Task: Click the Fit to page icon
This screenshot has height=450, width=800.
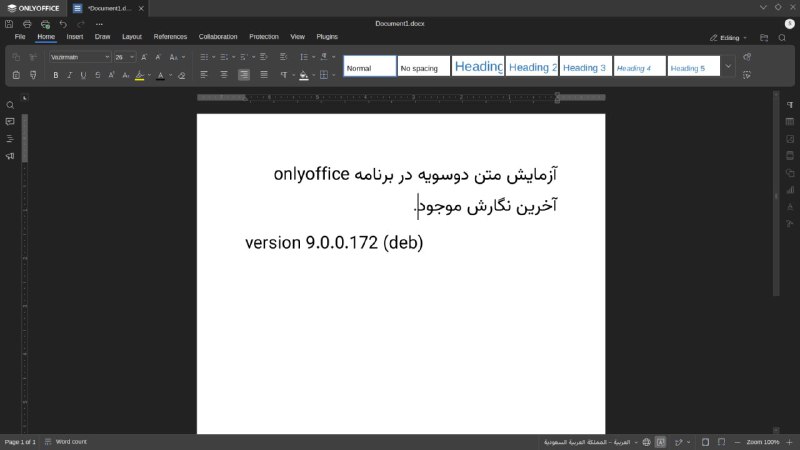Action: click(x=705, y=442)
